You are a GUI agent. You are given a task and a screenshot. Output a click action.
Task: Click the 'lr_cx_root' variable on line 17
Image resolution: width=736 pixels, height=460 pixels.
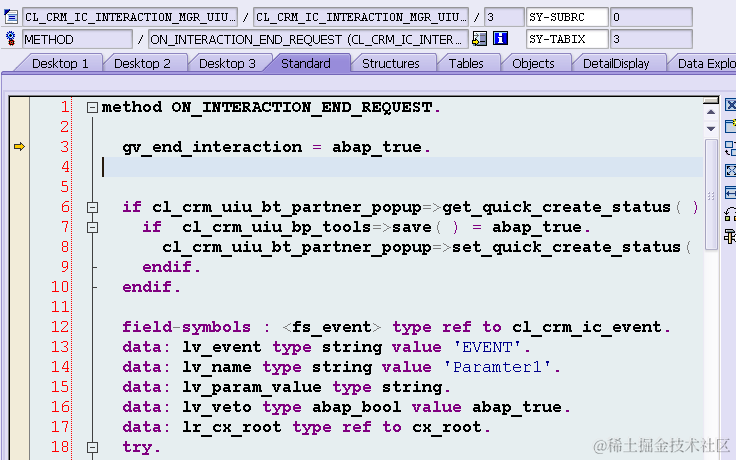[x=232, y=427]
